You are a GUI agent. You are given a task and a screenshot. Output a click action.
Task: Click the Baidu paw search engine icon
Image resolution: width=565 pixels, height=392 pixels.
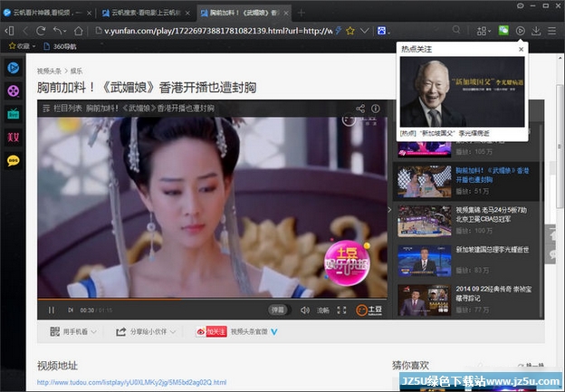click(x=382, y=31)
